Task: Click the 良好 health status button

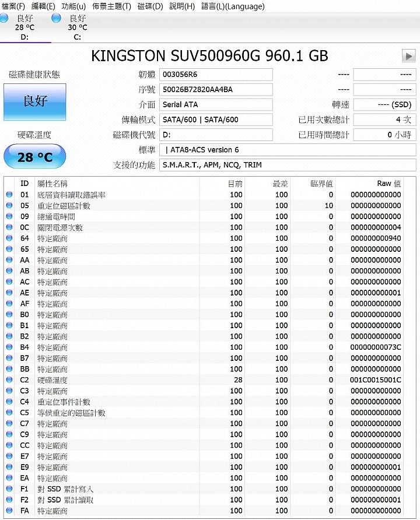Action: (35, 102)
